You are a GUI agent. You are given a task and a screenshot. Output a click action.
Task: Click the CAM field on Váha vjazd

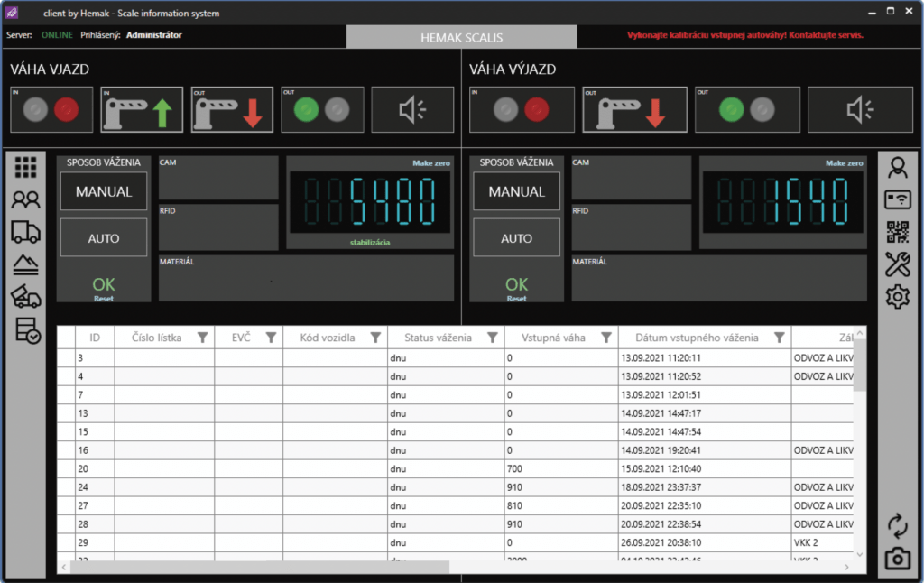218,178
